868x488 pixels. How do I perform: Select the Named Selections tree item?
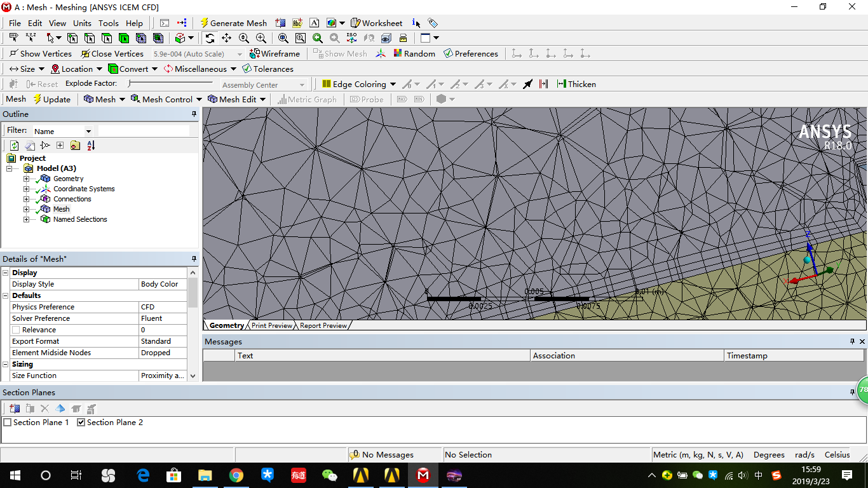click(80, 219)
